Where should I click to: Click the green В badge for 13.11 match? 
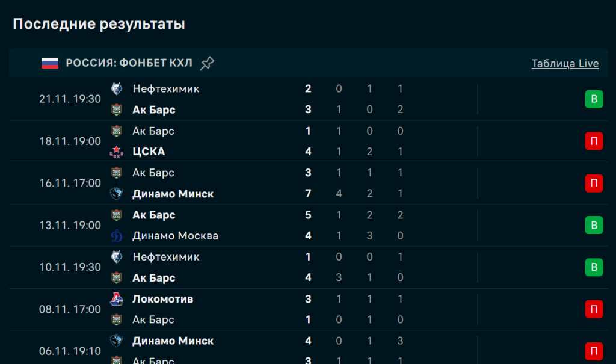point(594,225)
